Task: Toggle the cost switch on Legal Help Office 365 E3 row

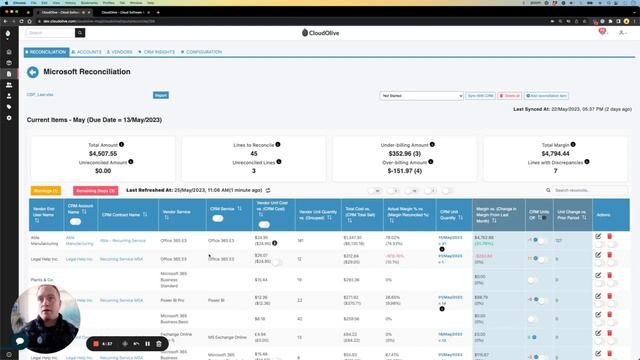Action: pyautogui.click(x=277, y=262)
